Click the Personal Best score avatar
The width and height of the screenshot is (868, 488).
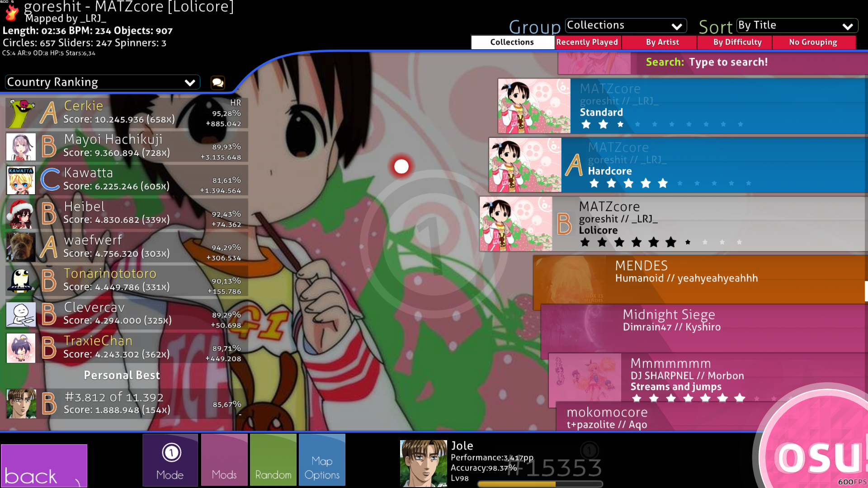(21, 404)
